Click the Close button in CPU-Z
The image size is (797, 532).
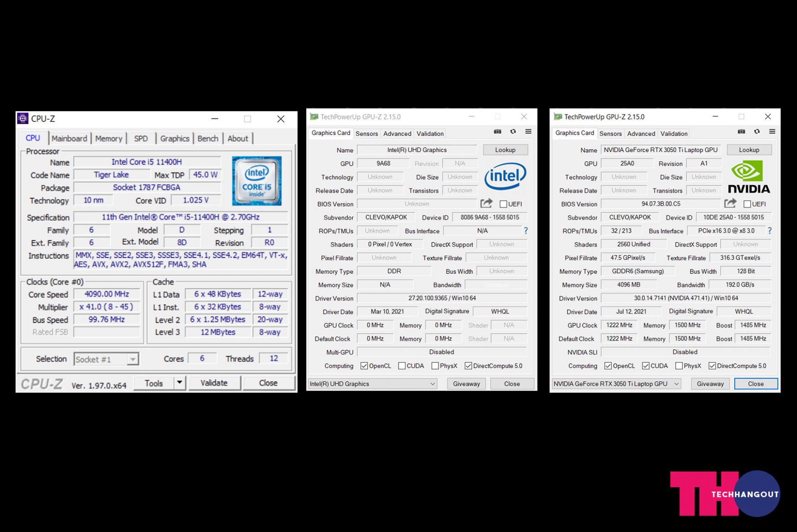coord(268,383)
